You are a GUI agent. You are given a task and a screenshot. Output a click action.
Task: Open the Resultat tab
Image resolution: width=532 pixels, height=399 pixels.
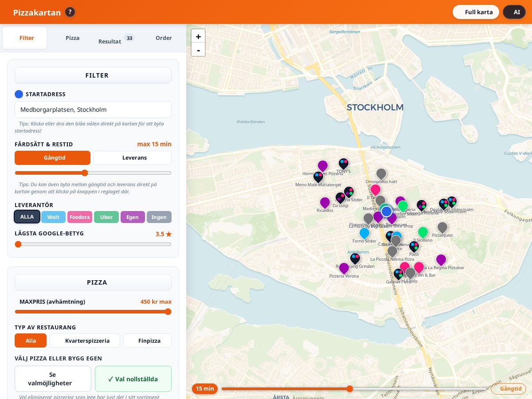tap(116, 39)
